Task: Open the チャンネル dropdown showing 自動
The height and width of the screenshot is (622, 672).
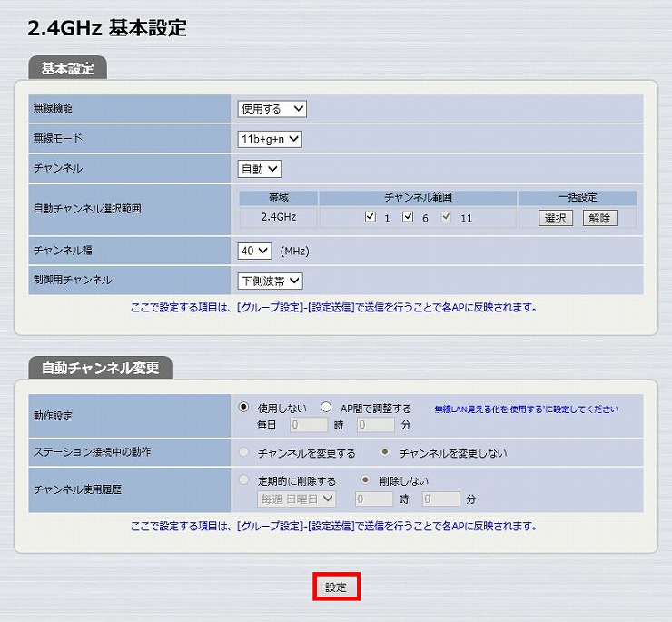Action: pyautogui.click(x=260, y=169)
